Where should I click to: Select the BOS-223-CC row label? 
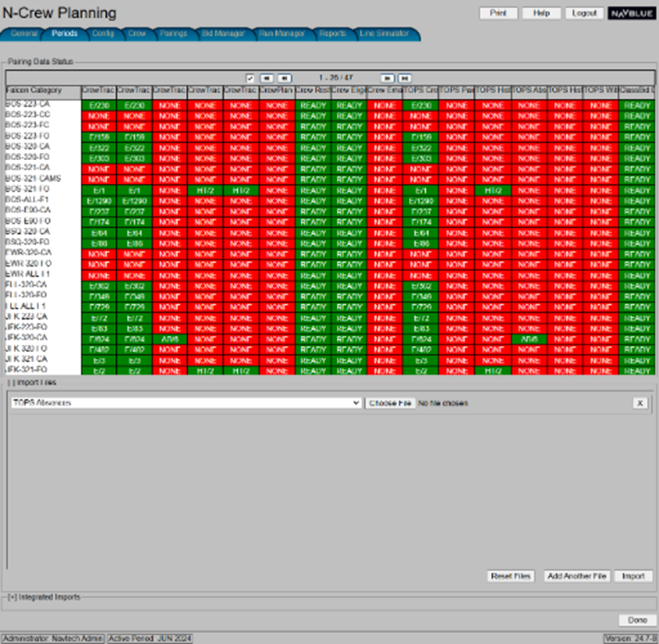(x=28, y=114)
